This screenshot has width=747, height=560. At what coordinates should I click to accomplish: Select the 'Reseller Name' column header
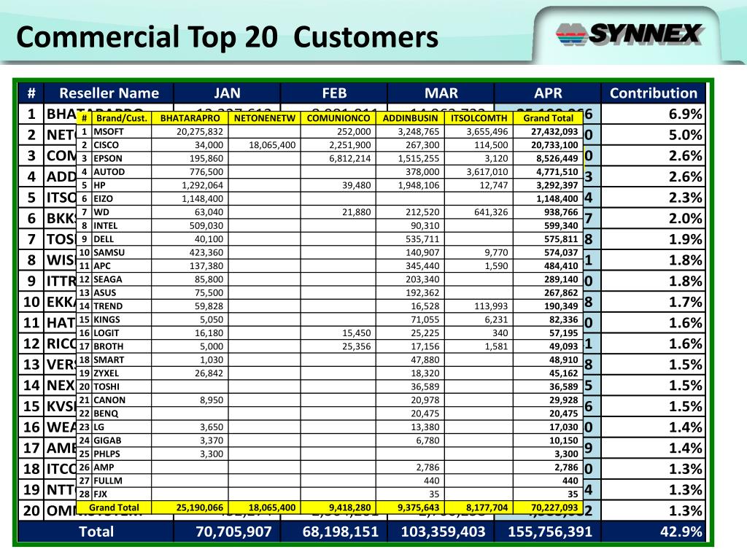click(109, 93)
